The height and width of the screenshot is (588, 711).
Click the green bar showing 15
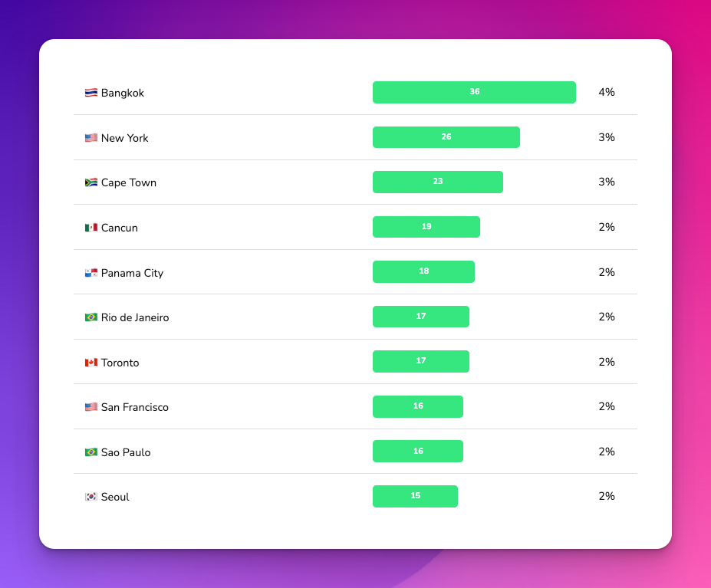point(416,496)
